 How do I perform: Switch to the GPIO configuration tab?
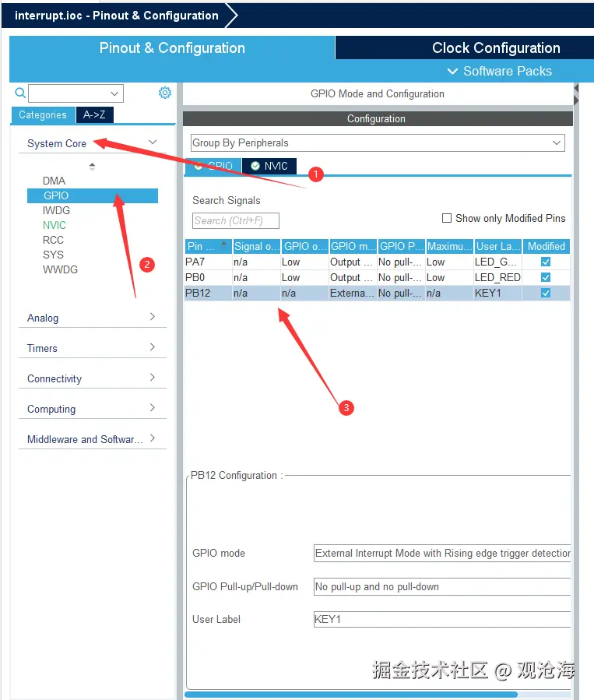[x=213, y=166]
